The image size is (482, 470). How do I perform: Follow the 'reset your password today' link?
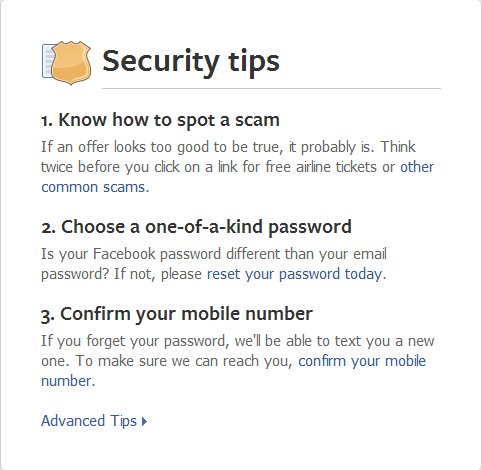pyautogui.click(x=295, y=274)
